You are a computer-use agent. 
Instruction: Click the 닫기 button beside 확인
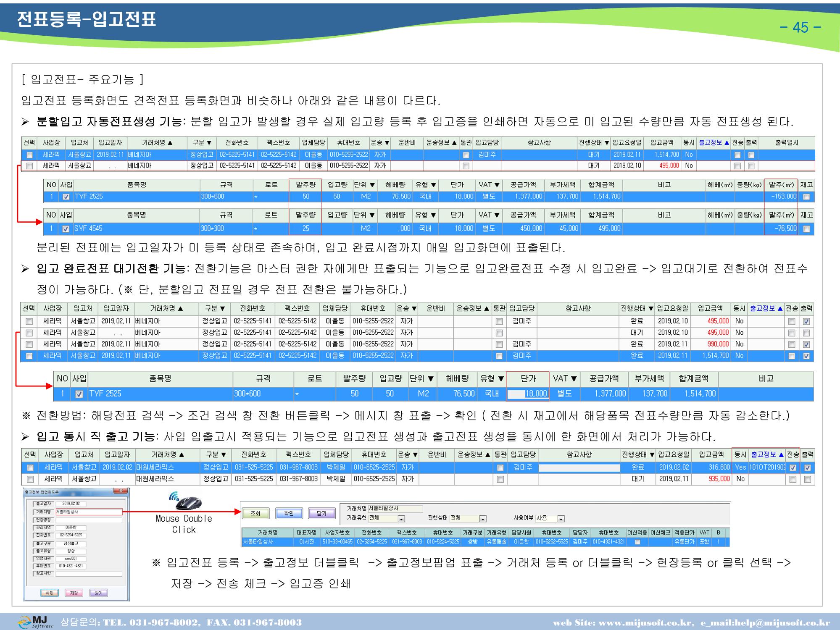tap(321, 513)
